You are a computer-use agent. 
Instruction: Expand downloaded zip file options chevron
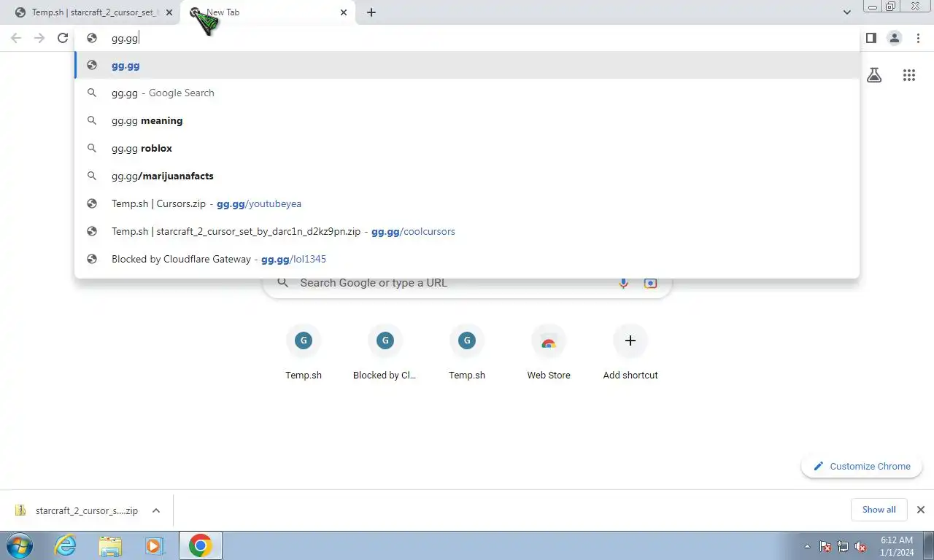156,510
